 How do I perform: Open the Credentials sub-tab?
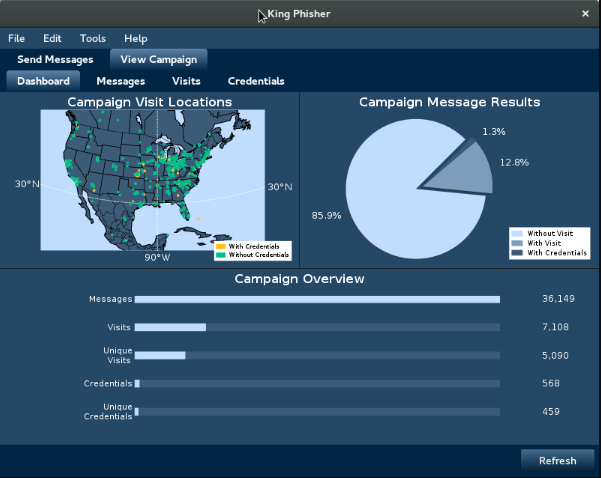point(256,81)
